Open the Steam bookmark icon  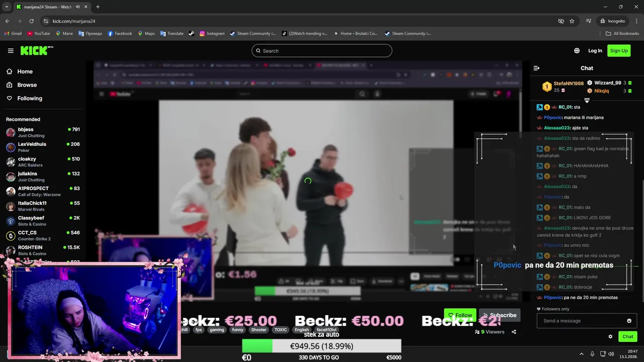[x=191, y=34]
